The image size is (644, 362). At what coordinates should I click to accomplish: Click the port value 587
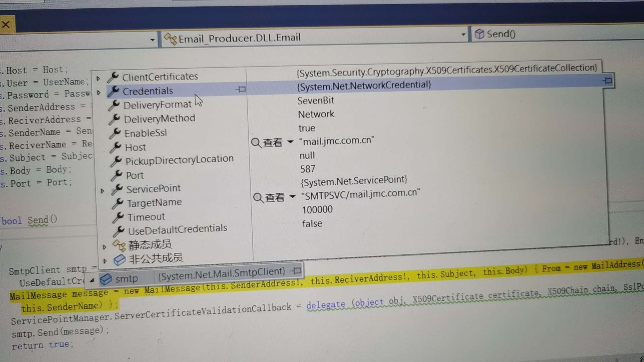pyautogui.click(x=308, y=169)
